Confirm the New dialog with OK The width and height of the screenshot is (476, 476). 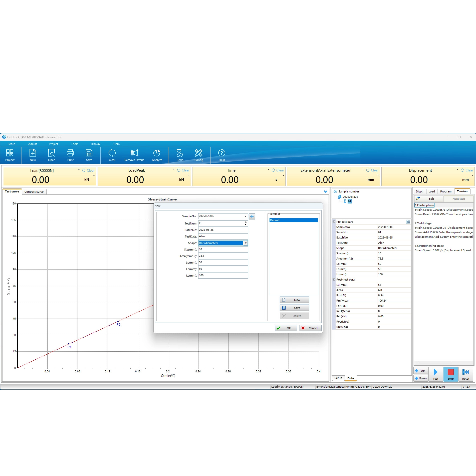click(286, 328)
